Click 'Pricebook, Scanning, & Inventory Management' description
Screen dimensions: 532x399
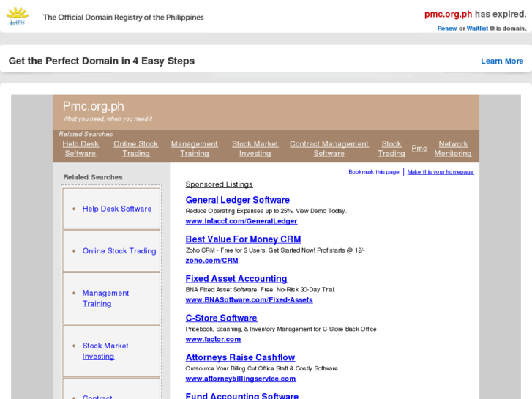(x=281, y=329)
